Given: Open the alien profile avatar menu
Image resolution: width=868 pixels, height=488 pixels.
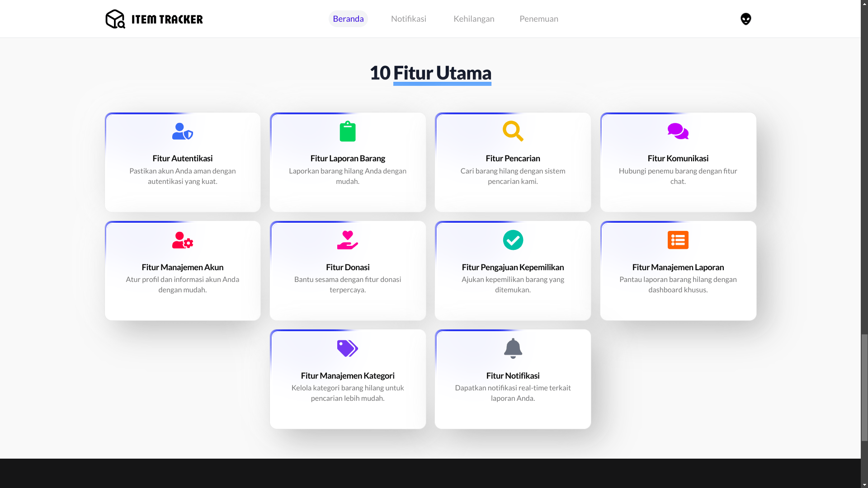Looking at the screenshot, I should click(745, 19).
